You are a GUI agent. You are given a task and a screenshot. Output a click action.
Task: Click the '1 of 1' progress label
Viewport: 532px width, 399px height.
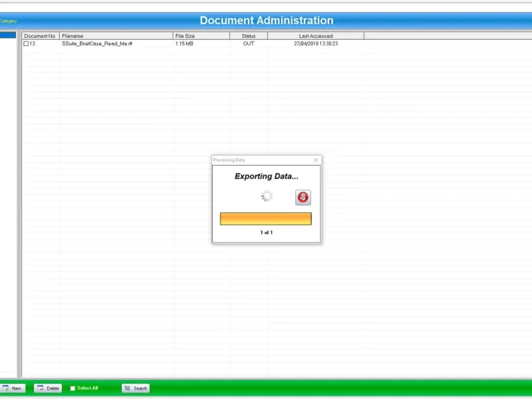click(x=267, y=232)
